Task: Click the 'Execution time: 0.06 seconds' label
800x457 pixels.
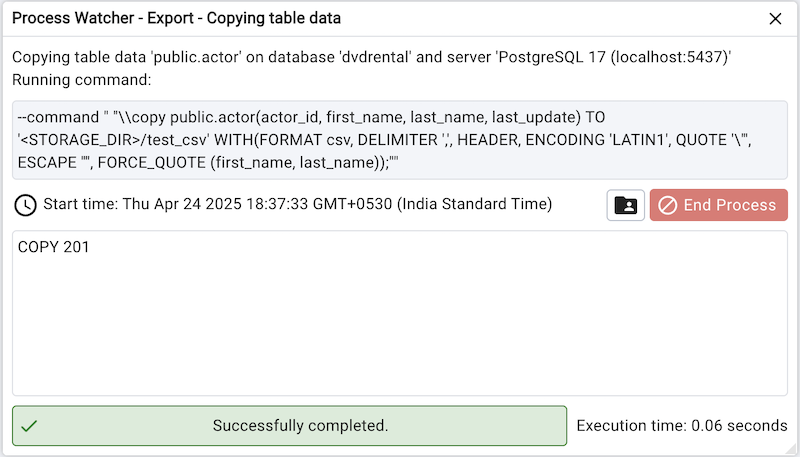Action: tap(682, 426)
